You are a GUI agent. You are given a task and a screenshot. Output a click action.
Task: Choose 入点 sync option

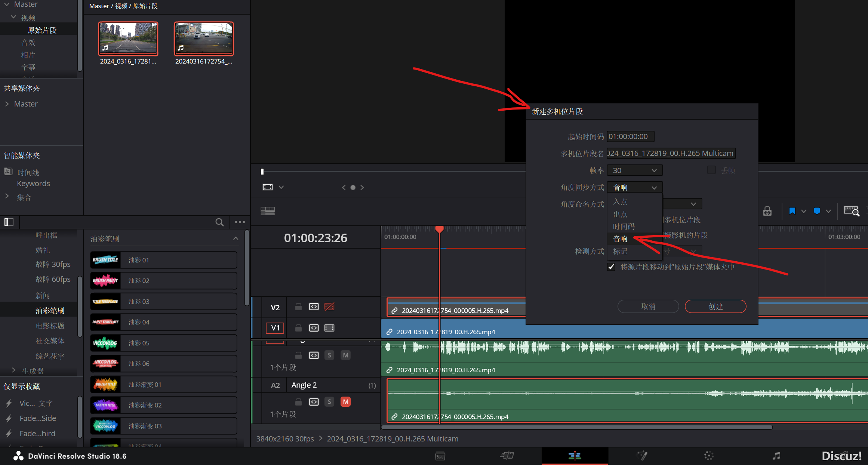tap(634, 202)
